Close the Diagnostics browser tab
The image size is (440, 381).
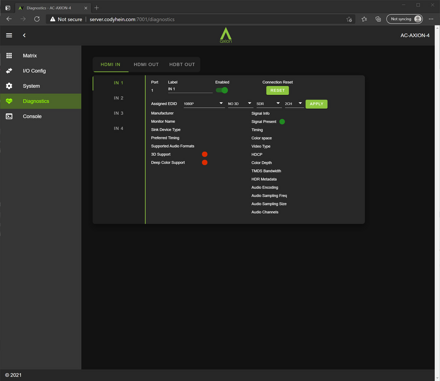tap(86, 8)
